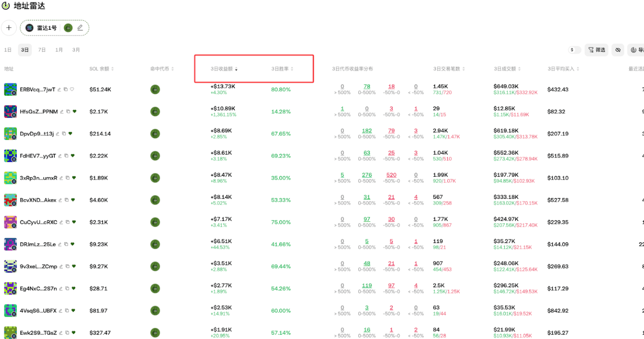This screenshot has width=644, height=339.
Task: Copy address ERBVcq...7jwT
Action: point(66,89)
